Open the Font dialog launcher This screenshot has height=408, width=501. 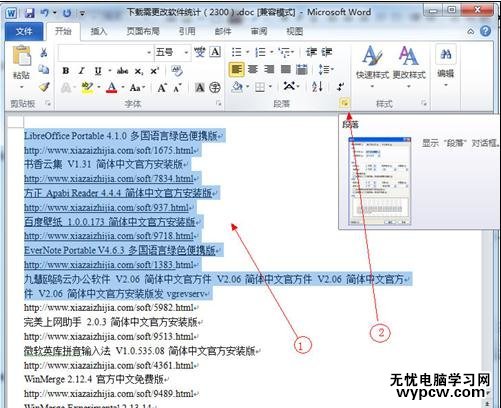point(219,103)
